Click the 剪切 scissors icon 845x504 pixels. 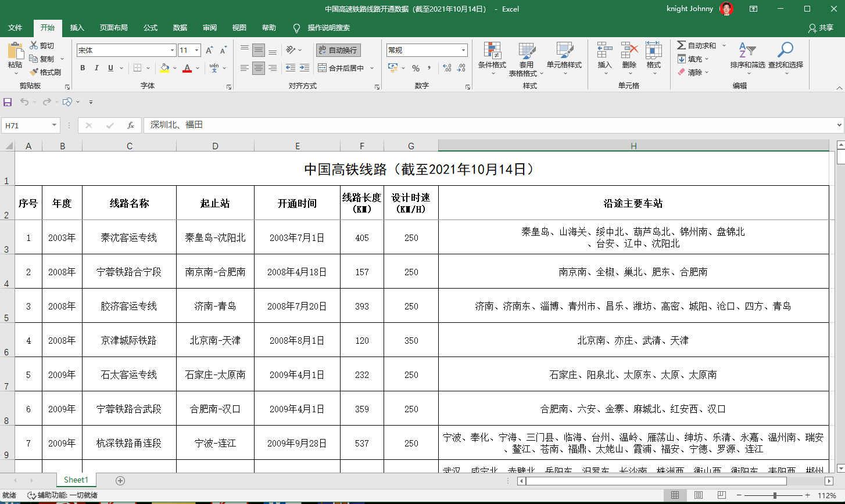pyautogui.click(x=34, y=45)
